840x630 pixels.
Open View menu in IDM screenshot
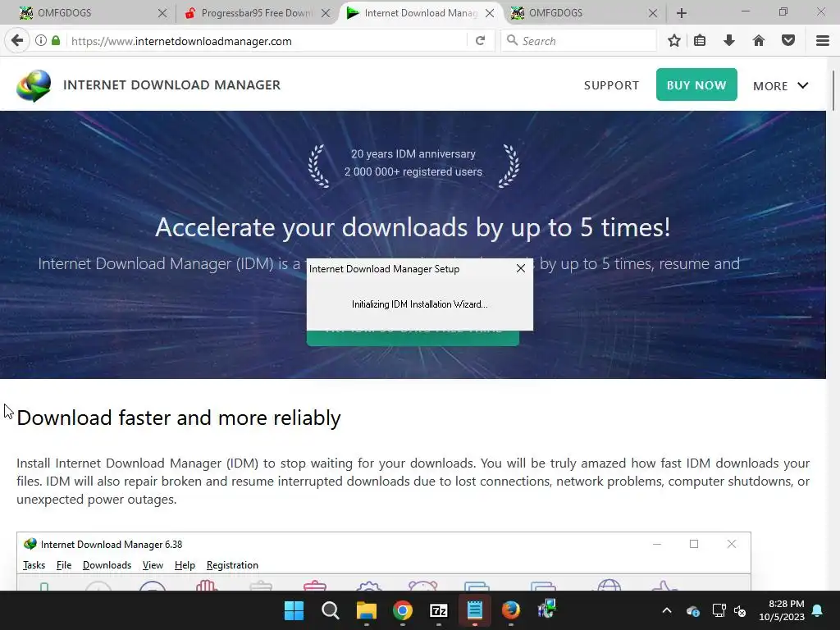click(x=153, y=565)
